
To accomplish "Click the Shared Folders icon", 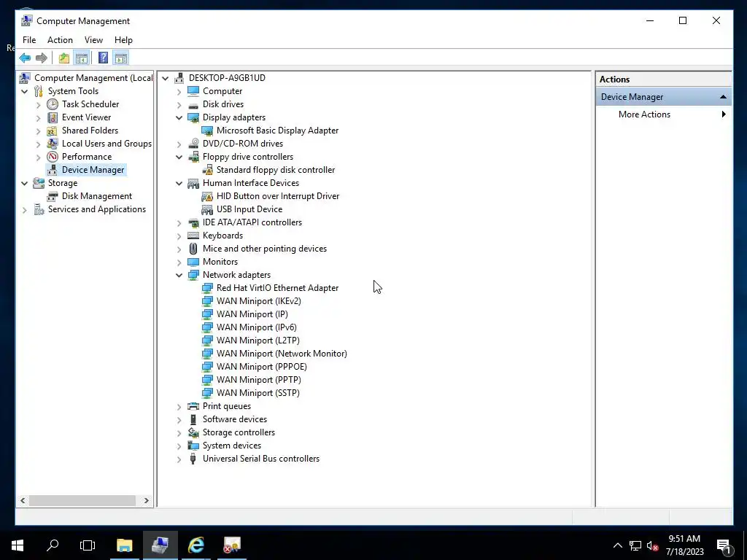I will (53, 131).
